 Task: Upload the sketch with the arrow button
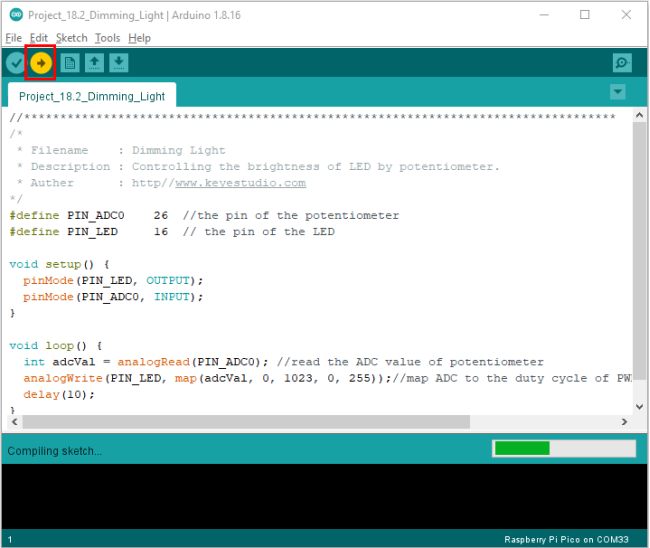click(41, 63)
